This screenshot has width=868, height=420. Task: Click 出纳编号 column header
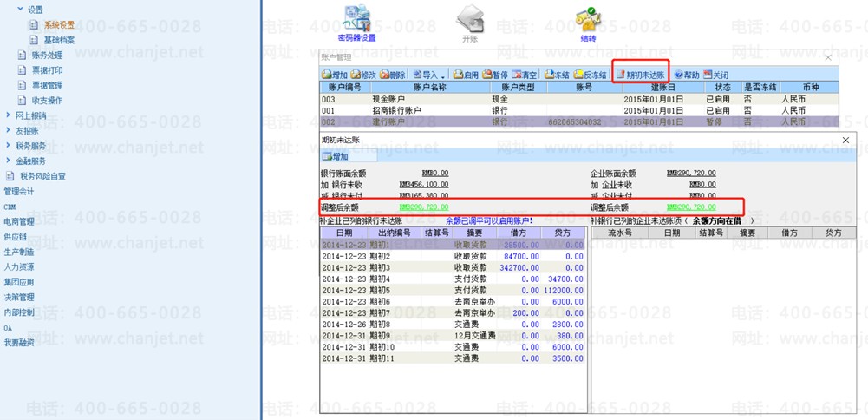395,233
